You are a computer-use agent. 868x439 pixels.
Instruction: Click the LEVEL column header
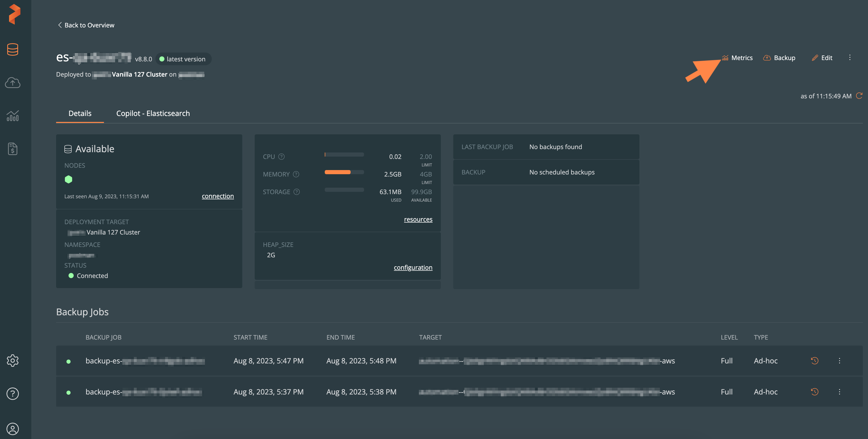tap(729, 337)
